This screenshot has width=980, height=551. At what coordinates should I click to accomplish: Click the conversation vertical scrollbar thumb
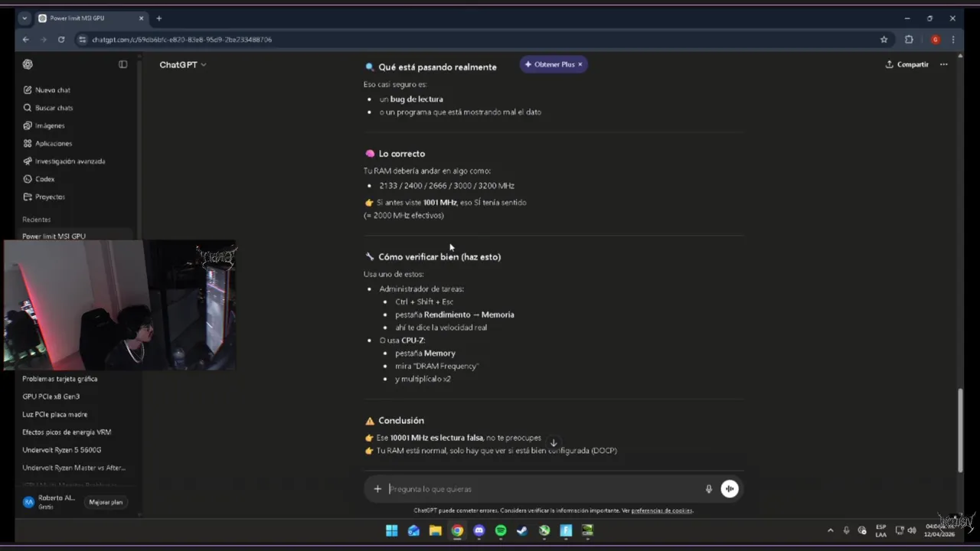(x=961, y=430)
